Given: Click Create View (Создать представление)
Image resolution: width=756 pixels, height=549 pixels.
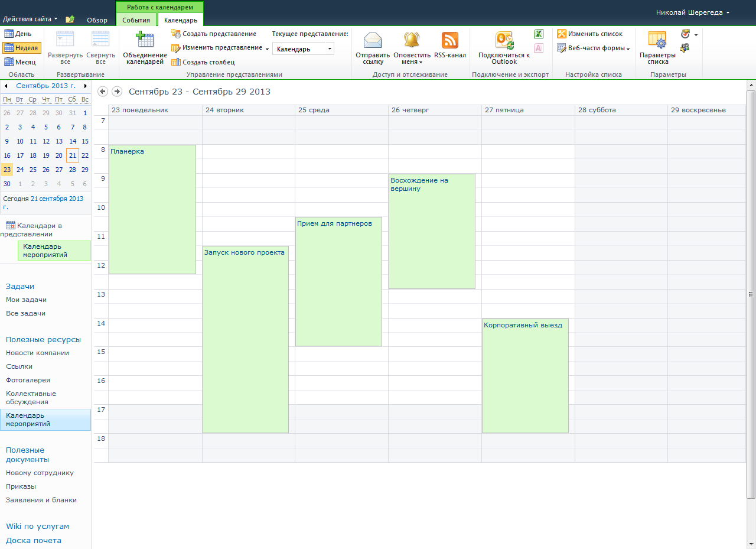Looking at the screenshot, I should coord(214,34).
